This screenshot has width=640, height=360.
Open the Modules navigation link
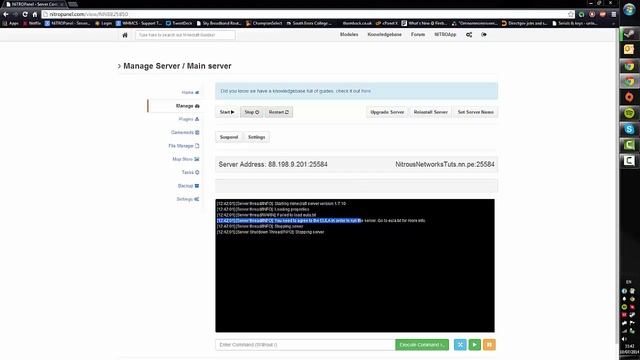pyautogui.click(x=349, y=35)
